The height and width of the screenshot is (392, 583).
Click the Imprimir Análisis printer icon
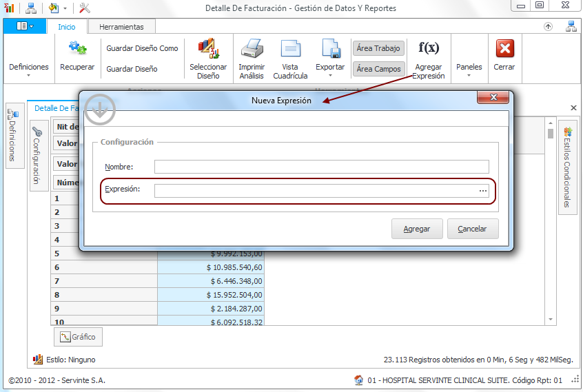[252, 49]
